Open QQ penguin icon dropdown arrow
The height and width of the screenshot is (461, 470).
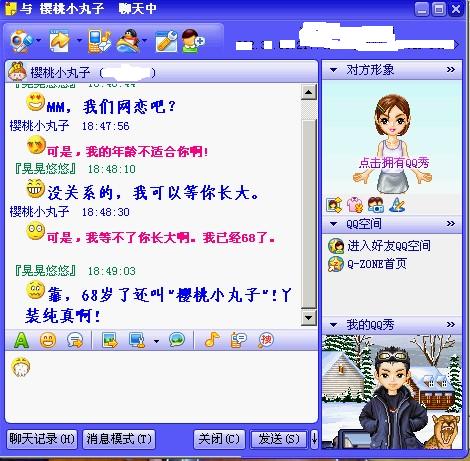144,41
